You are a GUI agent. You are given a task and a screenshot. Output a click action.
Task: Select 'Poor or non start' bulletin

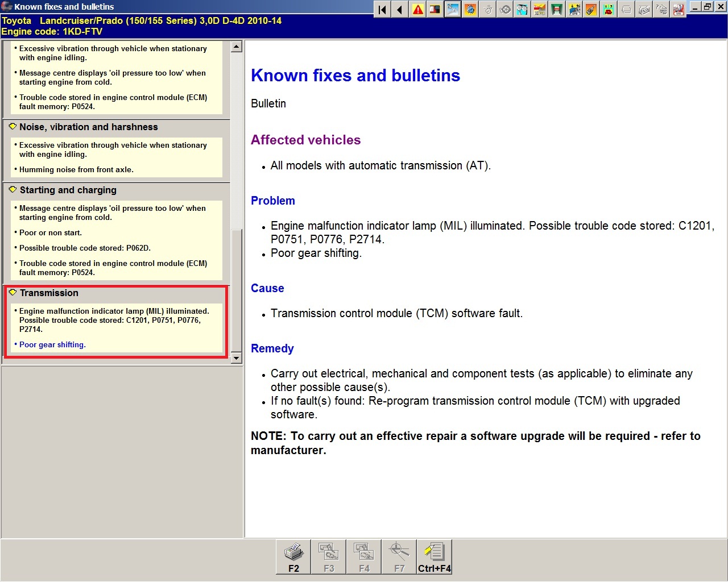point(50,233)
